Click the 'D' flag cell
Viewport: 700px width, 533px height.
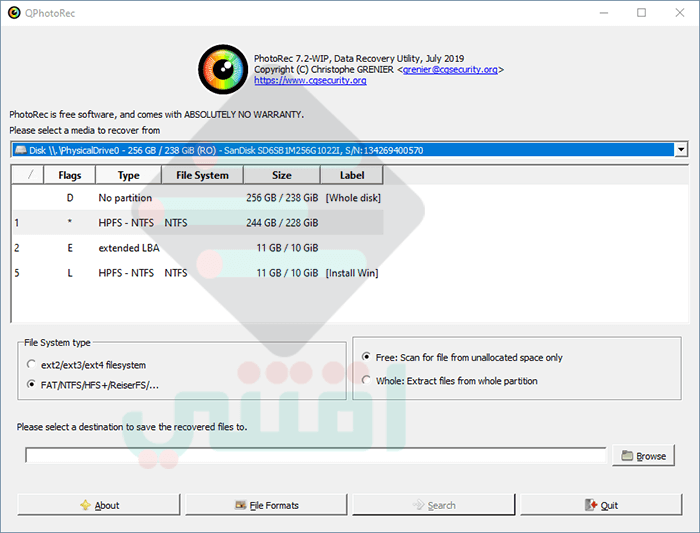point(70,198)
